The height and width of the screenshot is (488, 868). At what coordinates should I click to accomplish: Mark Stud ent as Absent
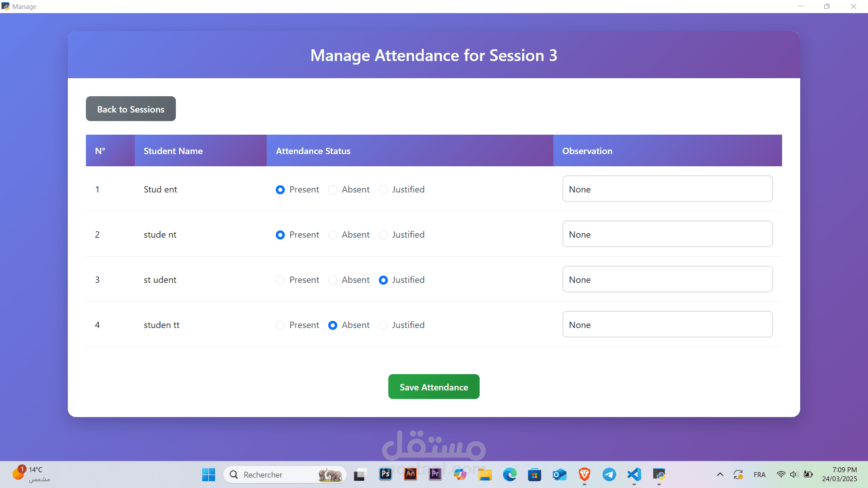coord(333,190)
